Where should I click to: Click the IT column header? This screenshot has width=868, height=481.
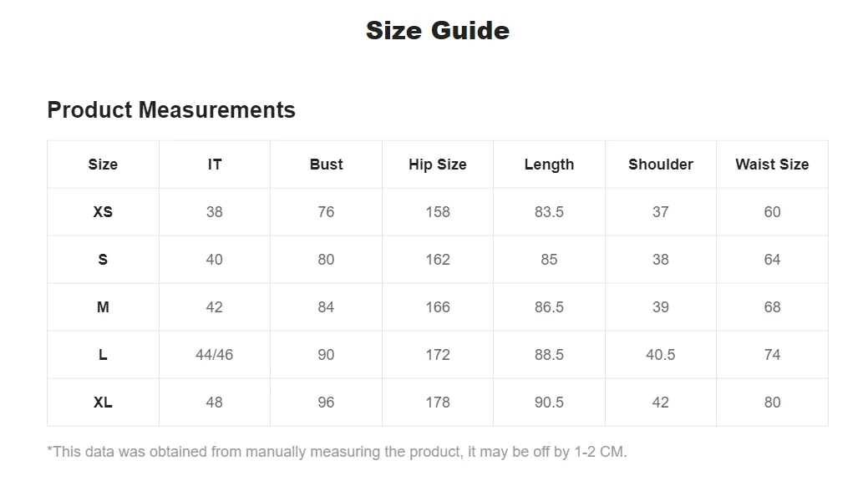tap(215, 165)
